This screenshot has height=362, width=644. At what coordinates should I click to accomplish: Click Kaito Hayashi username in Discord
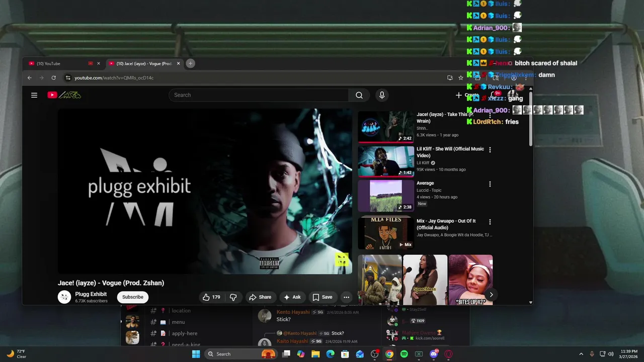click(x=292, y=341)
